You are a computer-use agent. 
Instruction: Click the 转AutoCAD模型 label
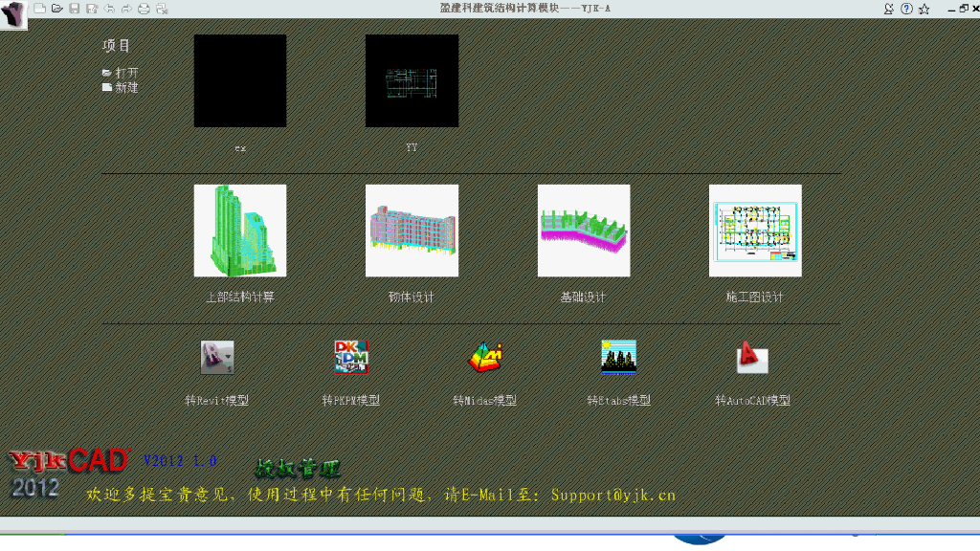point(752,400)
